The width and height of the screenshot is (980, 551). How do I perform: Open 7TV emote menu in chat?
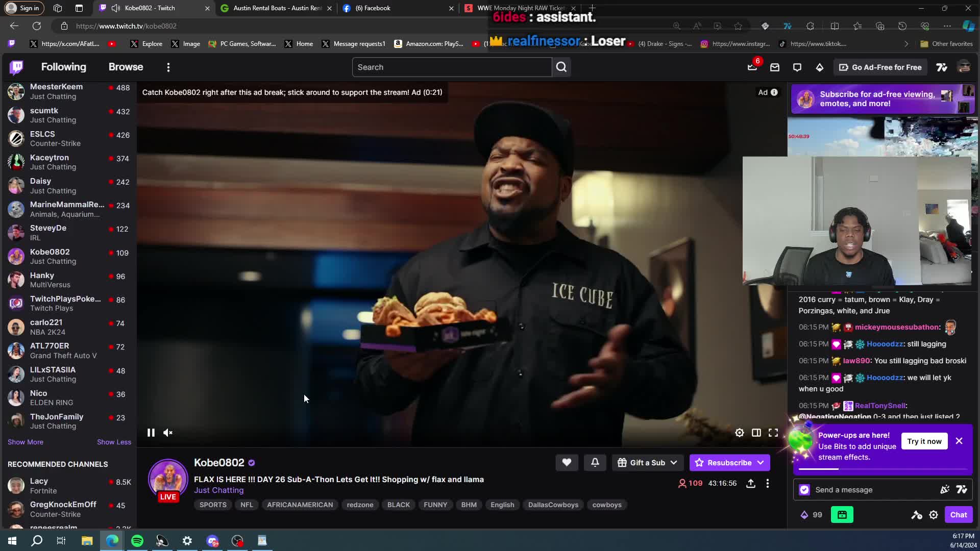[x=962, y=490]
